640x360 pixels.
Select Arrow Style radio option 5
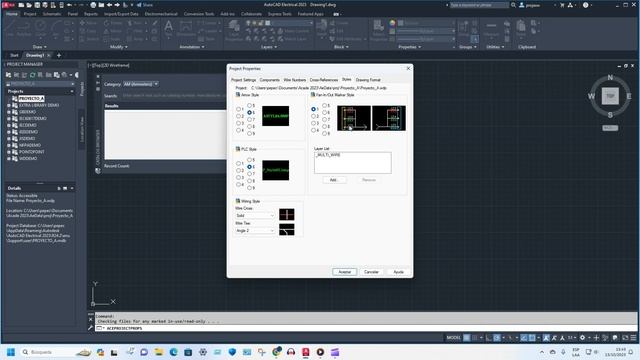click(249, 106)
